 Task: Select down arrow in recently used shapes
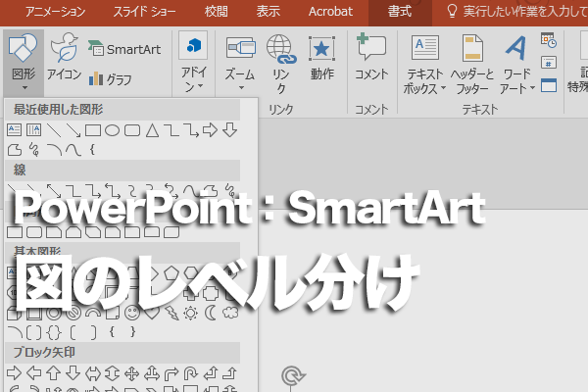tap(229, 130)
